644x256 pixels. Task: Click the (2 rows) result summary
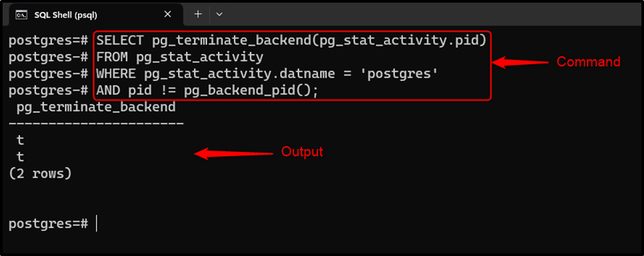tap(40, 174)
